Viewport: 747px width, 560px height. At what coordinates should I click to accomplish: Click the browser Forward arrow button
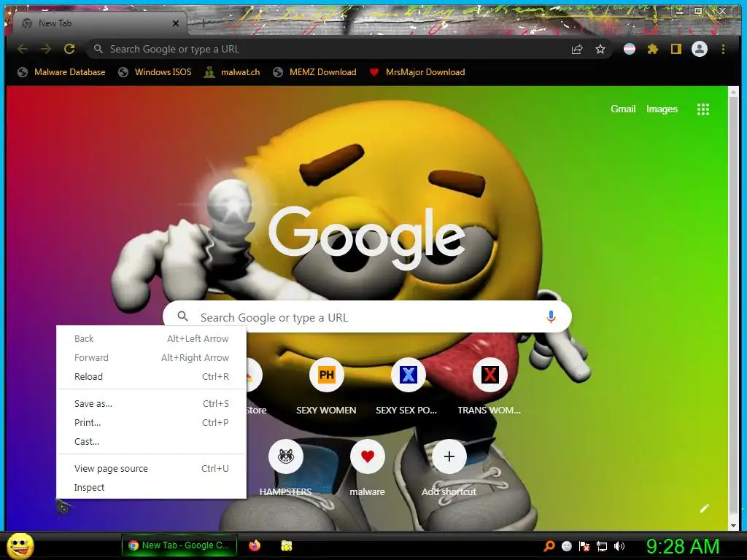(46, 49)
